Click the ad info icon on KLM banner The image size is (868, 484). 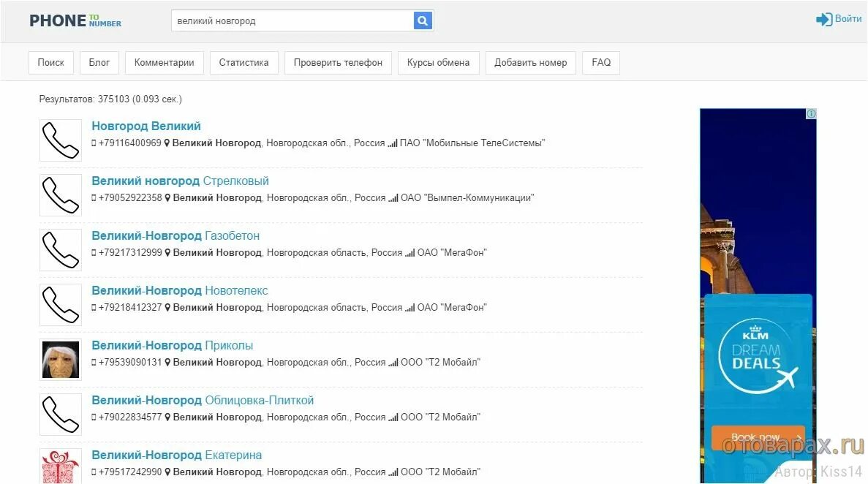point(811,113)
